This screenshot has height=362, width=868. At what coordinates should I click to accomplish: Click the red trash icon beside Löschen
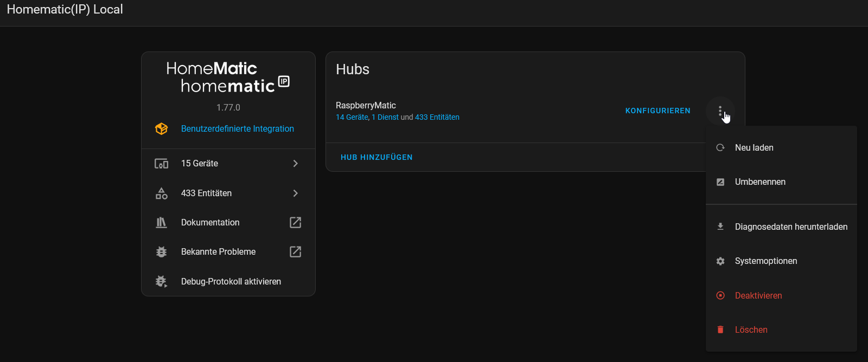click(x=720, y=329)
